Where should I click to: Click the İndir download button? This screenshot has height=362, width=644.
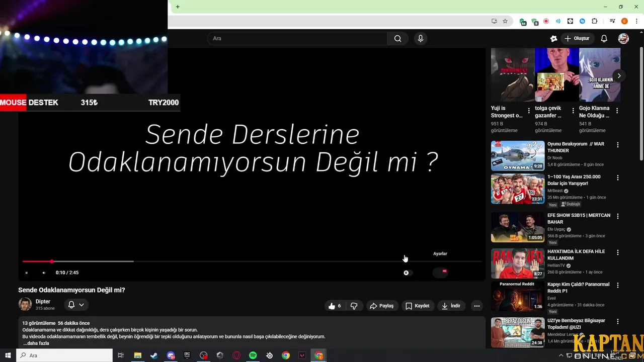pyautogui.click(x=451, y=306)
